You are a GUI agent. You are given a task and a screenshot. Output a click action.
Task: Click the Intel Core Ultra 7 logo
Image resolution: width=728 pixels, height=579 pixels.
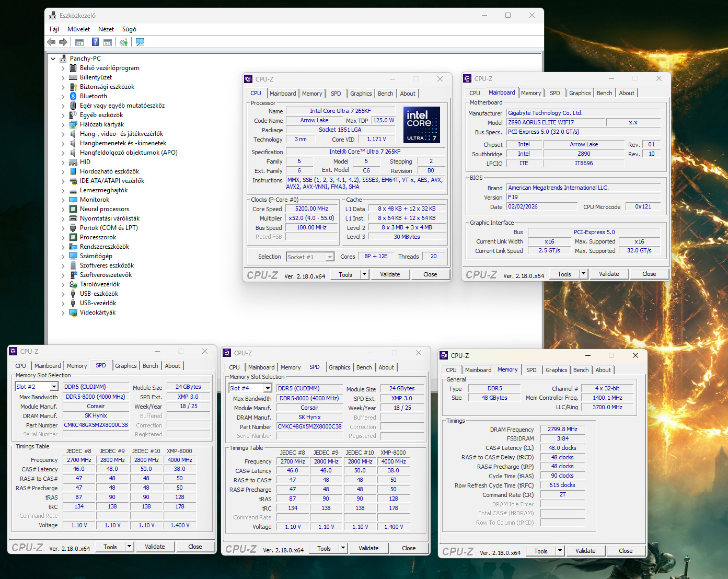(421, 125)
